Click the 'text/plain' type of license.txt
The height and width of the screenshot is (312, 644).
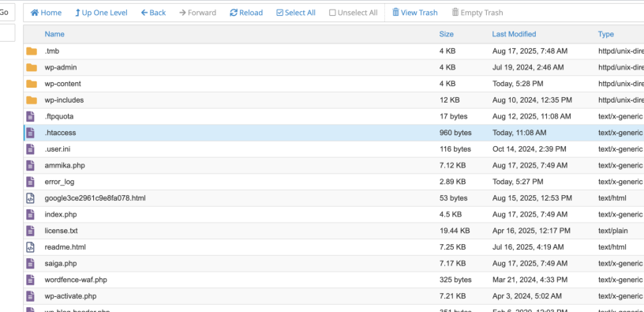612,231
